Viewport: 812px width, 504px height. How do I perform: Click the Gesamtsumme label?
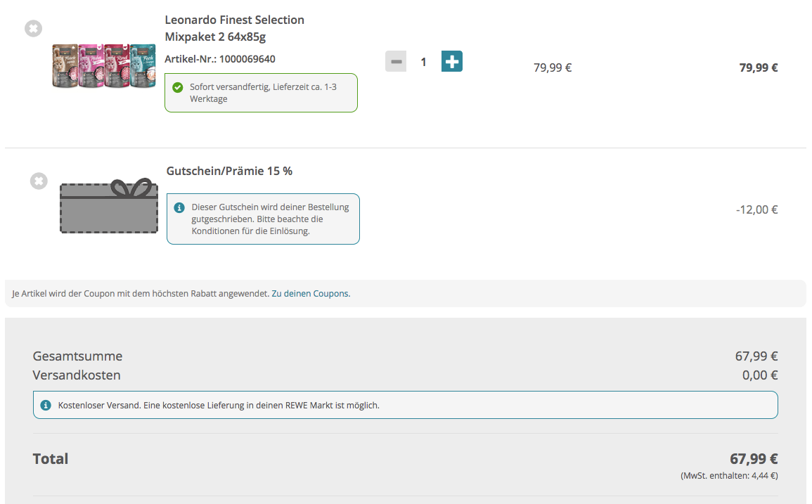click(77, 356)
